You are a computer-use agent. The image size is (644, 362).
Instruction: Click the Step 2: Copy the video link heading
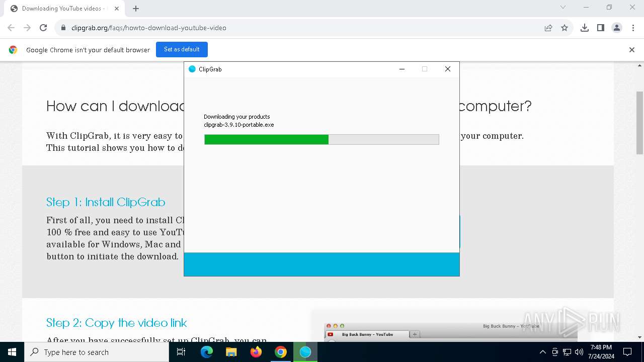tap(117, 323)
